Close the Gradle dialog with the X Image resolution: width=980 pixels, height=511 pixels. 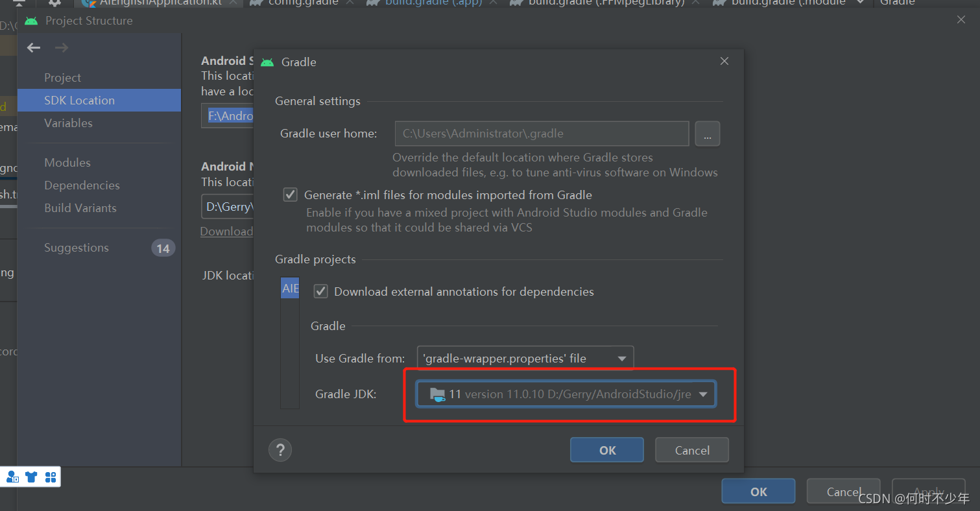click(x=724, y=61)
